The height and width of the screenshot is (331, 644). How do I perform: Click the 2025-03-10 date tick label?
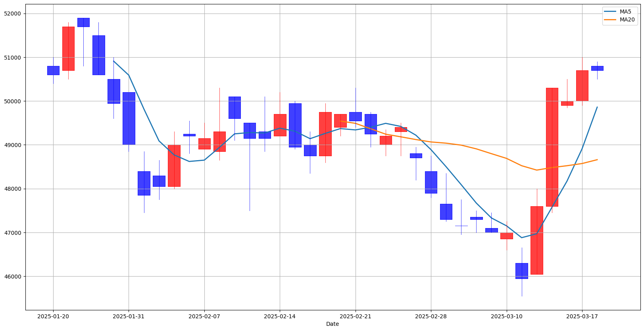click(x=506, y=316)
